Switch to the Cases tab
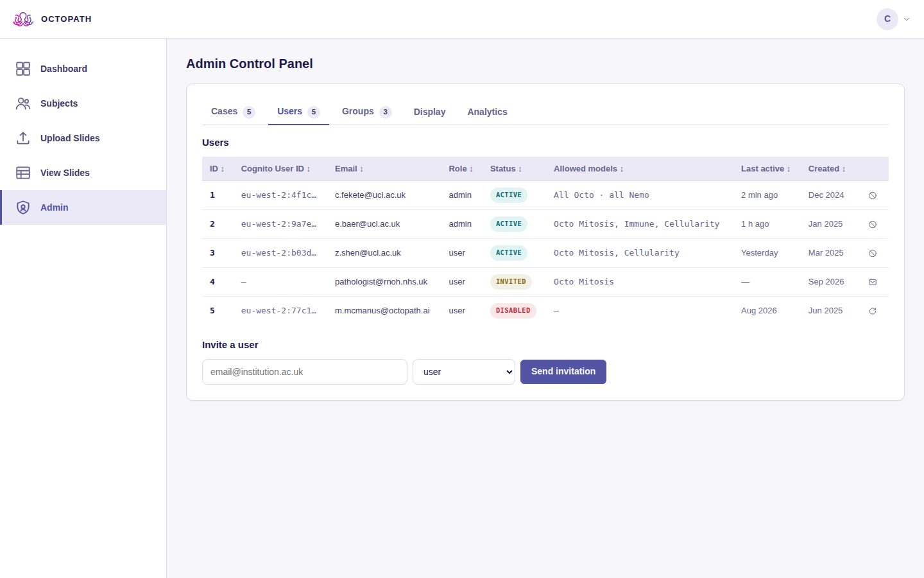 coord(233,112)
